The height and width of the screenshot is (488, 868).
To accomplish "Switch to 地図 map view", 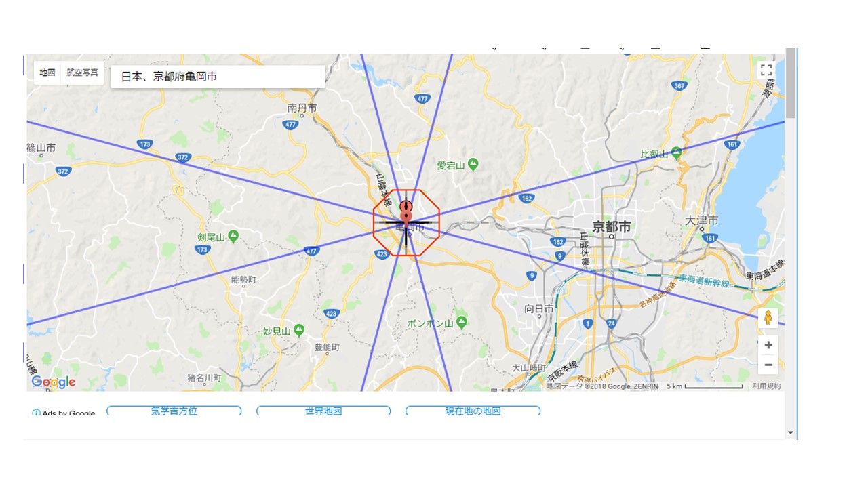I will pos(47,73).
